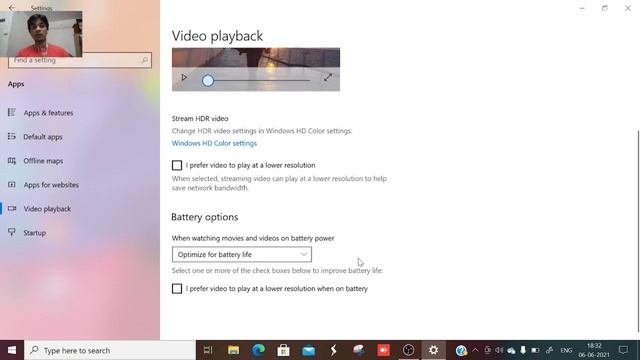Open Windows HD Color settings link

click(214, 143)
